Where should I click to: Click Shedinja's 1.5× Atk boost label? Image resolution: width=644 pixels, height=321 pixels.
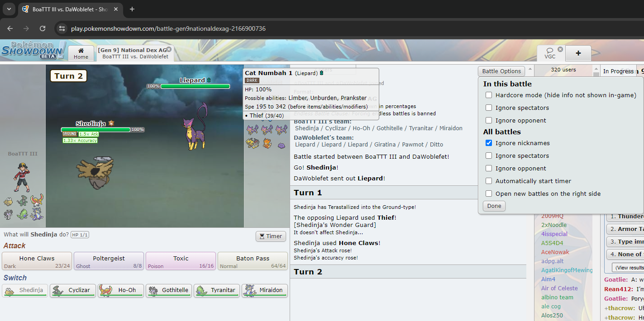click(x=88, y=134)
